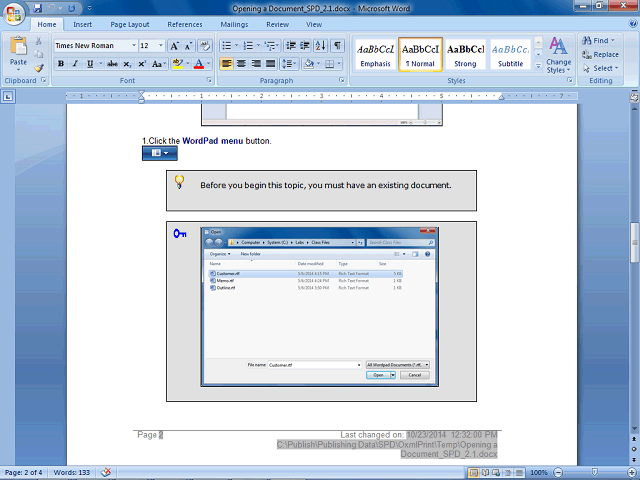Image resolution: width=640 pixels, height=480 pixels.
Task: Switch to the Mailings tab
Action: click(234, 24)
